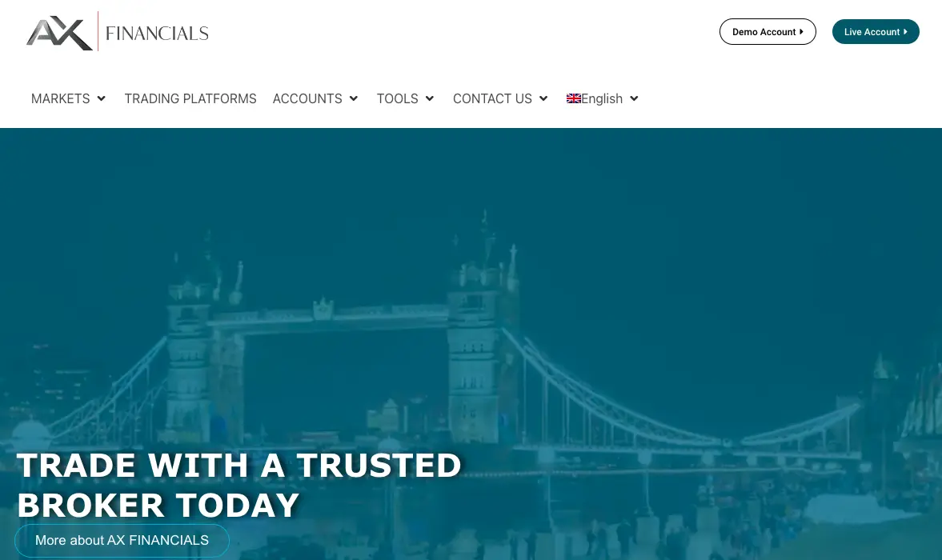Screen dimensions: 942x560
Task: Expand the Markets dropdown chevron
Action: click(x=101, y=98)
